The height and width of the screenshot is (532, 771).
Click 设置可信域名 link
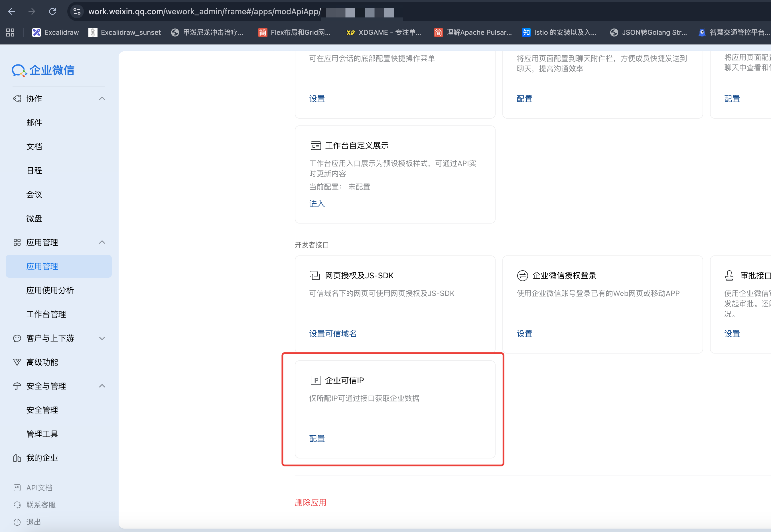pos(333,334)
